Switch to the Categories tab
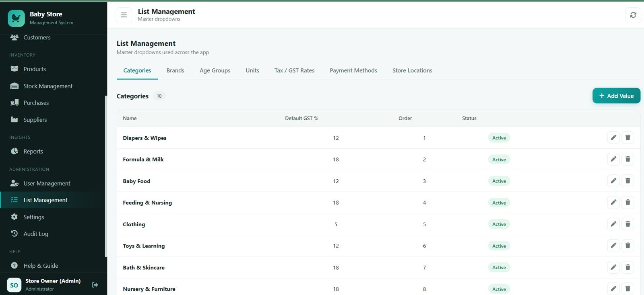This screenshot has width=644, height=295. pos(137,70)
